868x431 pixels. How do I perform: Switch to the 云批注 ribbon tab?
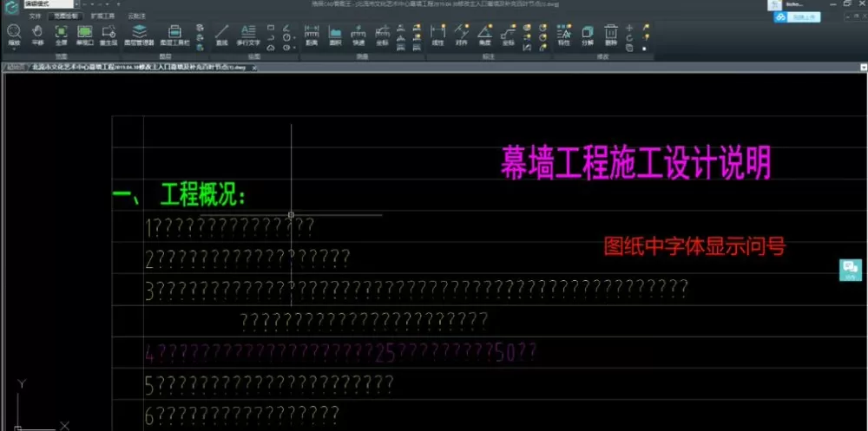click(136, 16)
